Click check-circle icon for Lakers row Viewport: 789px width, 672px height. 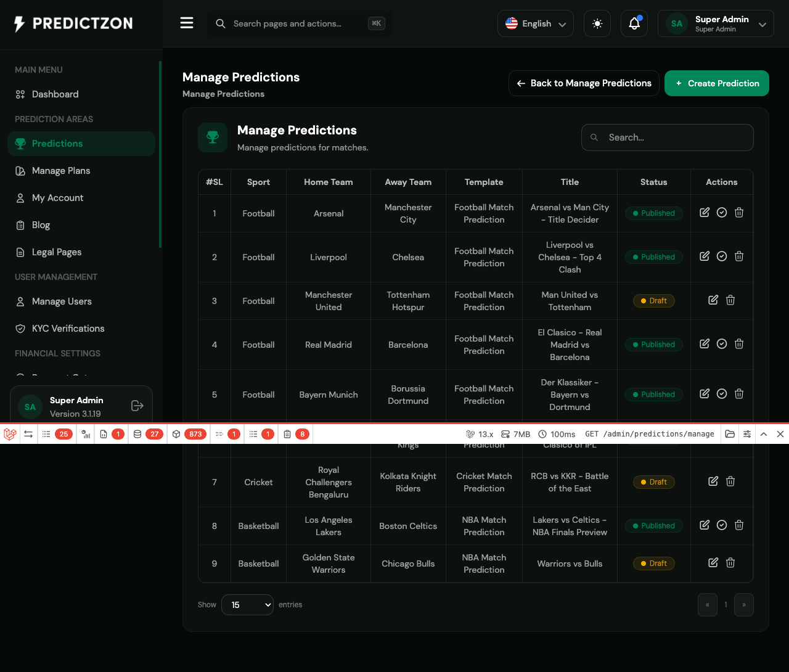(x=722, y=525)
